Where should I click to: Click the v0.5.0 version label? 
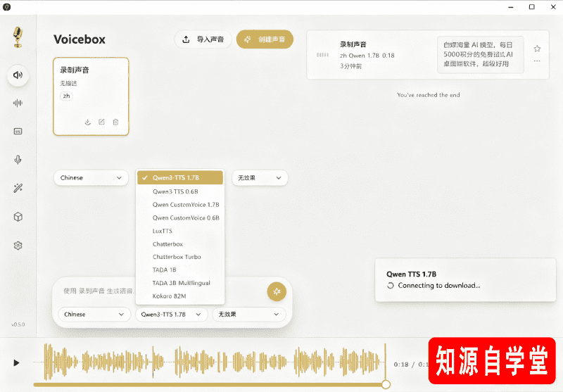click(x=18, y=324)
